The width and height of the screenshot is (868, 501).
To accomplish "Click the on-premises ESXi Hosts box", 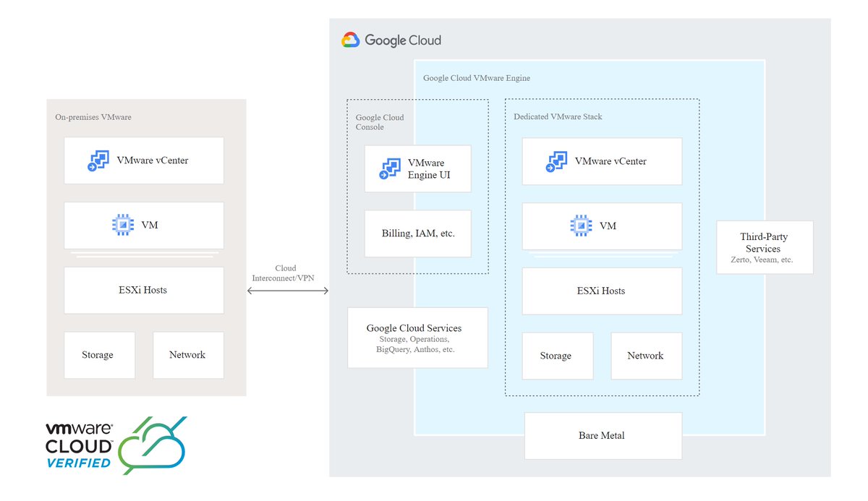I will click(x=143, y=290).
